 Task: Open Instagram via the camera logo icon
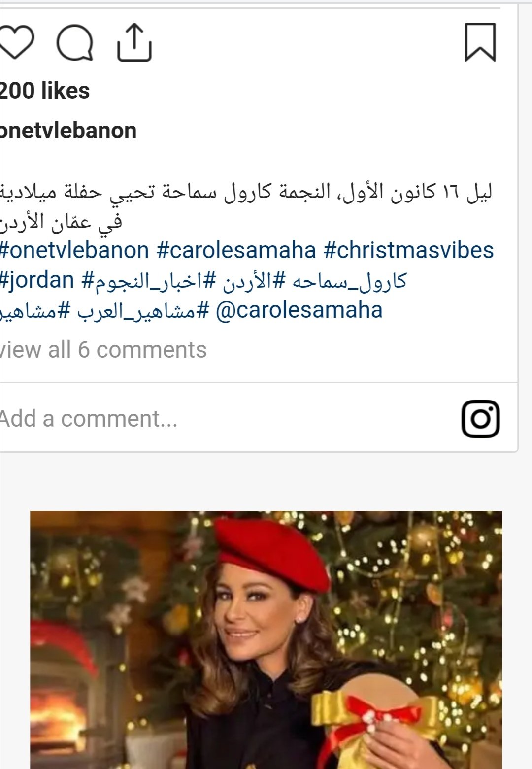[481, 419]
